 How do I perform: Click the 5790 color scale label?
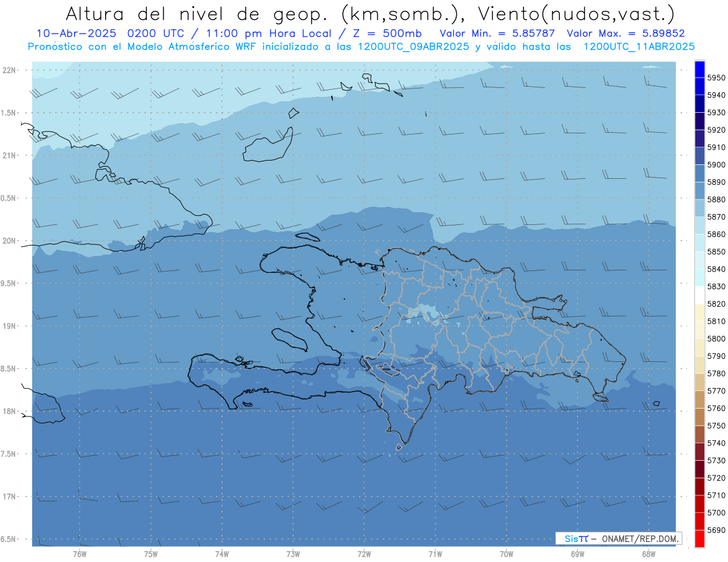[x=716, y=356]
